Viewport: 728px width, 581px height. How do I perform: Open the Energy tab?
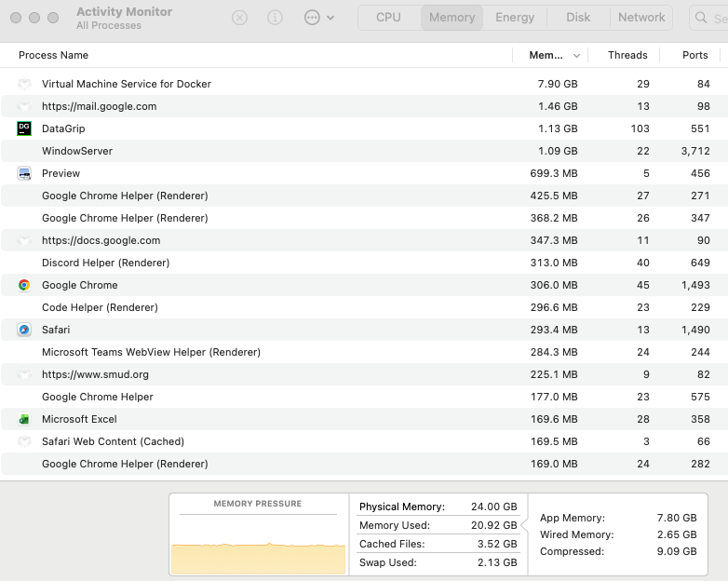[515, 18]
